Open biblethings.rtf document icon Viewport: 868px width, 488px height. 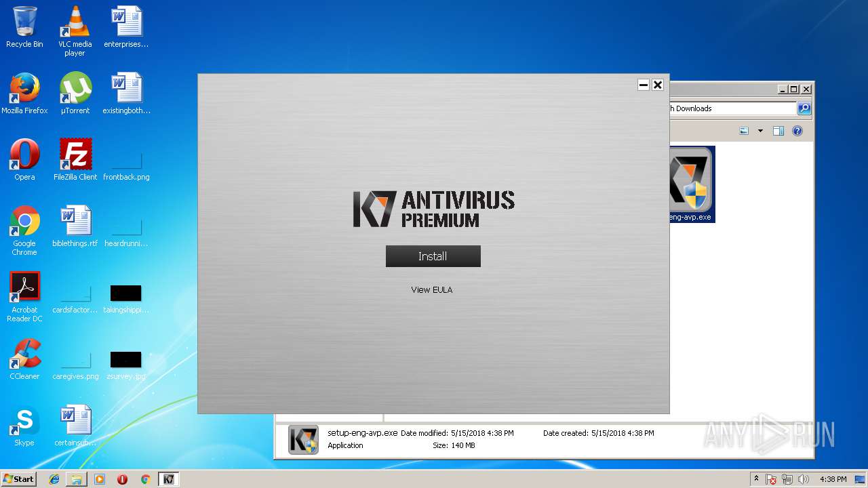coord(75,226)
